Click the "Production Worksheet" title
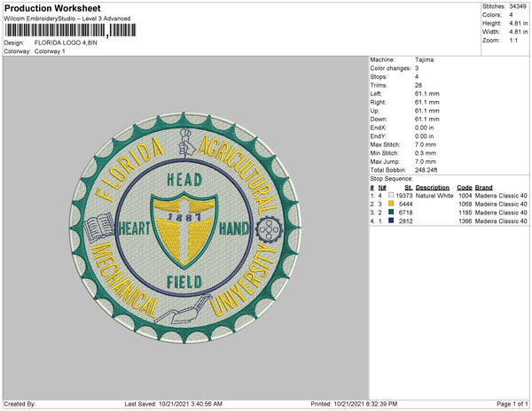This screenshot has height=411, width=532. click(52, 9)
